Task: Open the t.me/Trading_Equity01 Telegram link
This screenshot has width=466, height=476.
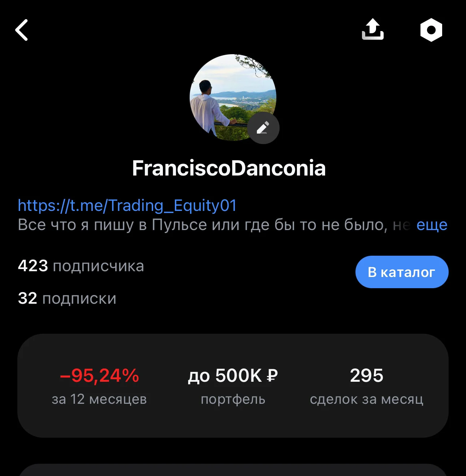Action: [127, 205]
